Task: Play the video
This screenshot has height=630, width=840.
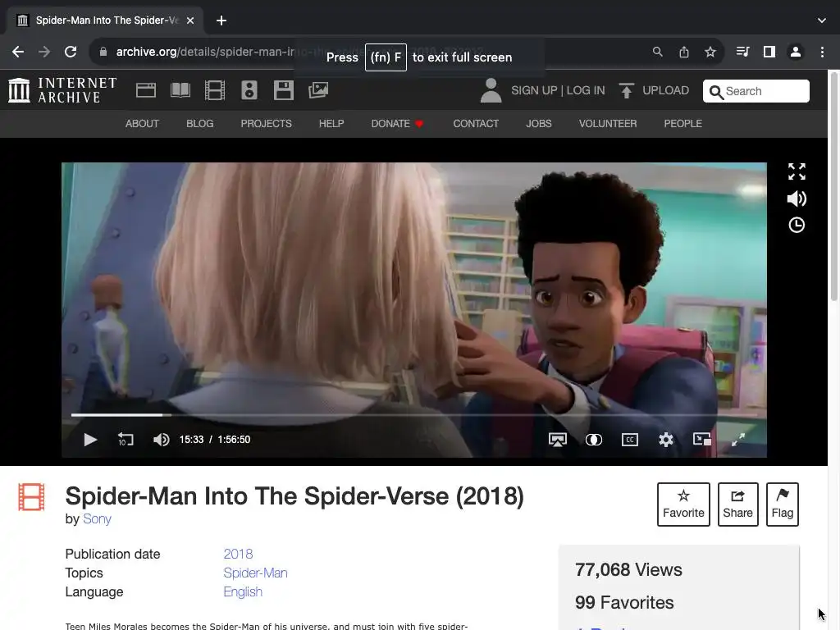Action: [90, 440]
